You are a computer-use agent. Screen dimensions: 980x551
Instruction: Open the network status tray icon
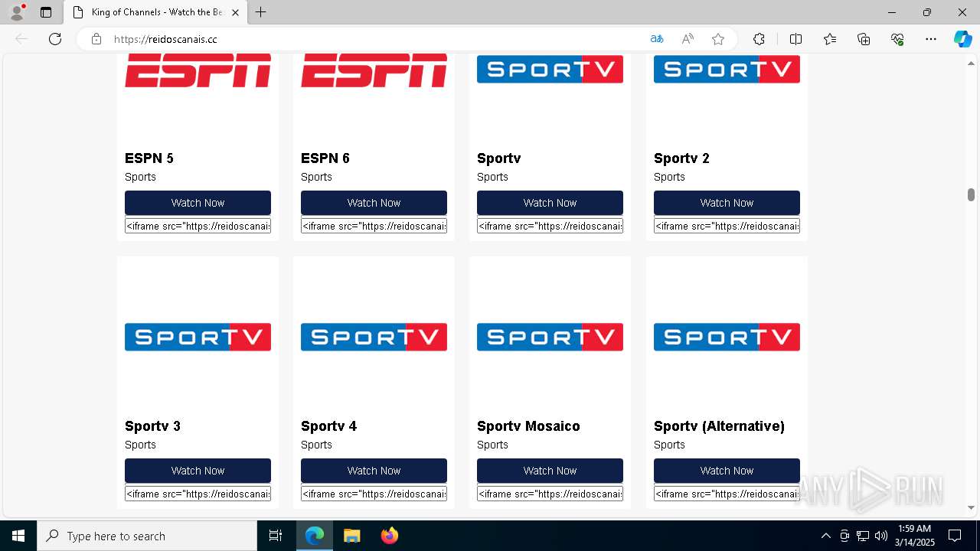(863, 536)
